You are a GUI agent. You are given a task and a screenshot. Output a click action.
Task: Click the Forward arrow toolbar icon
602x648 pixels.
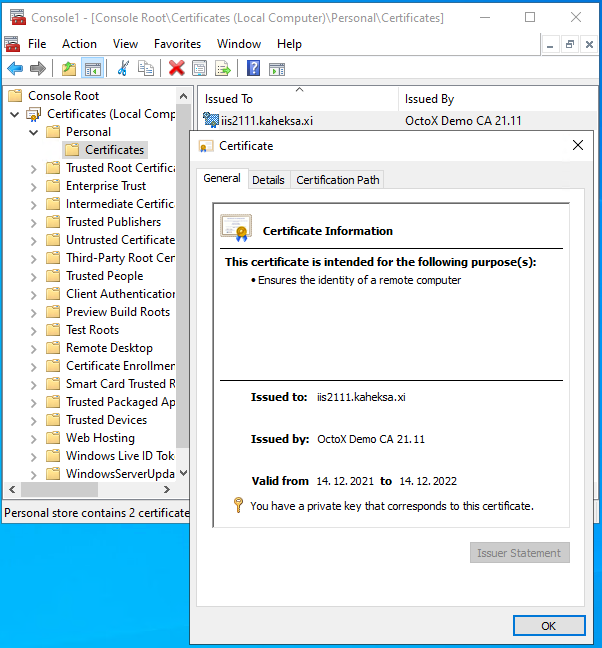click(38, 69)
